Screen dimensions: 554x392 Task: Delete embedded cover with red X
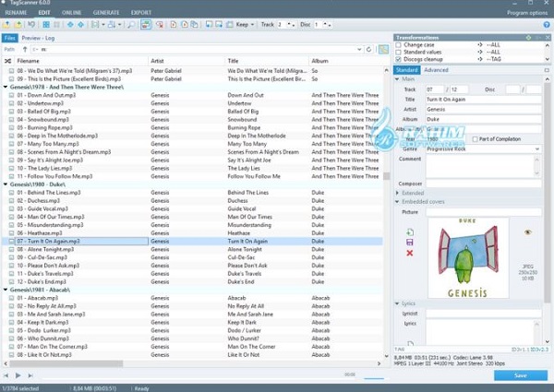pyautogui.click(x=409, y=253)
